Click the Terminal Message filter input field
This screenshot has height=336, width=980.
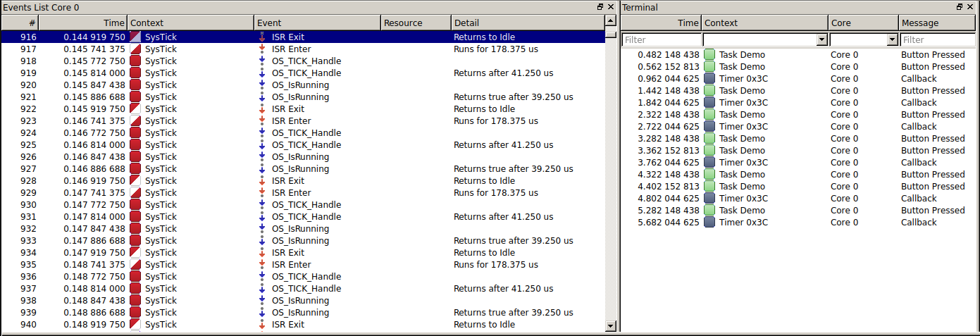pyautogui.click(x=938, y=40)
